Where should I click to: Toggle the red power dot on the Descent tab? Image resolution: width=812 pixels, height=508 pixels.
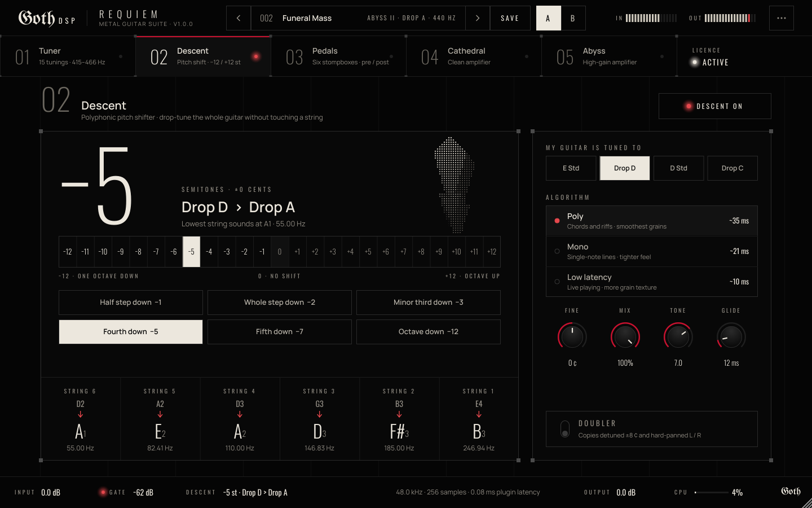pos(256,56)
